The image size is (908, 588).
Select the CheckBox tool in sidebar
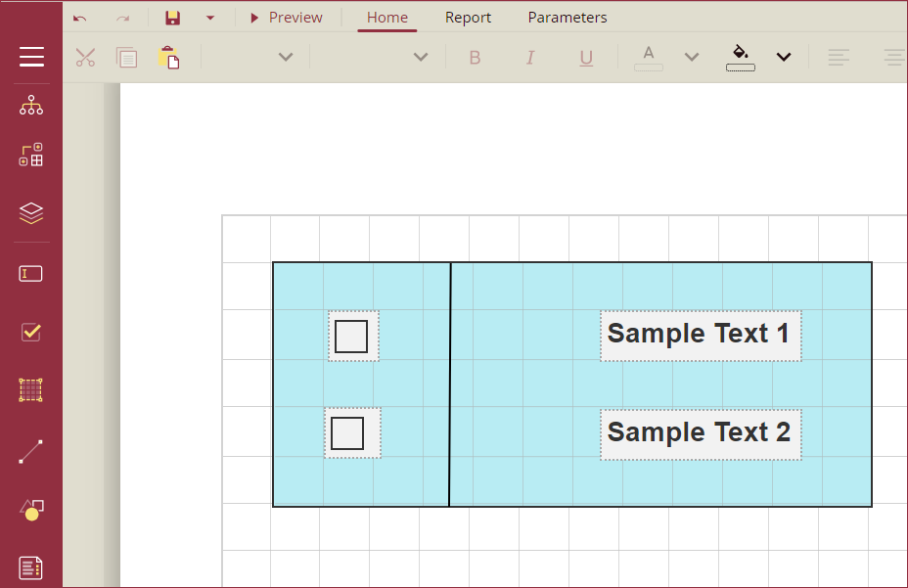(30, 332)
